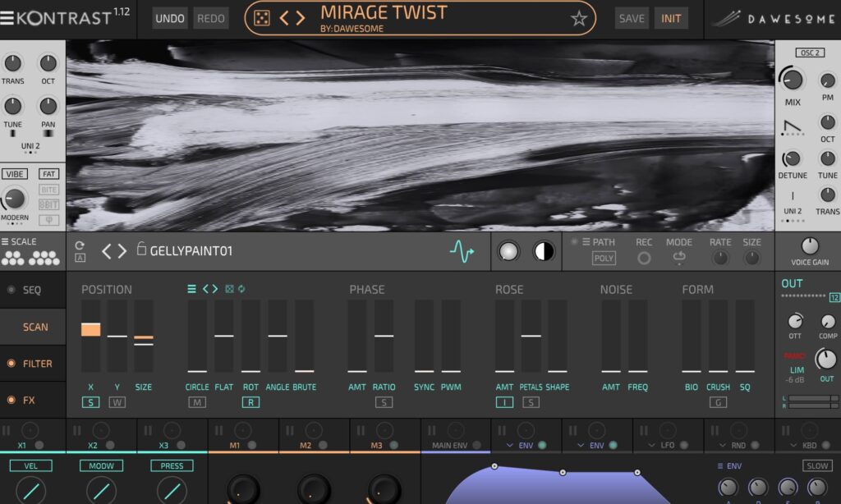
Task: Click the MODE loop icon
Action: (x=679, y=258)
